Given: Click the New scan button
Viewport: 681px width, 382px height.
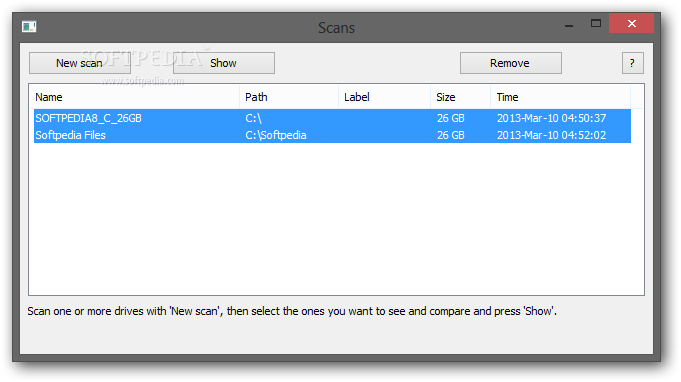Looking at the screenshot, I should [80, 63].
